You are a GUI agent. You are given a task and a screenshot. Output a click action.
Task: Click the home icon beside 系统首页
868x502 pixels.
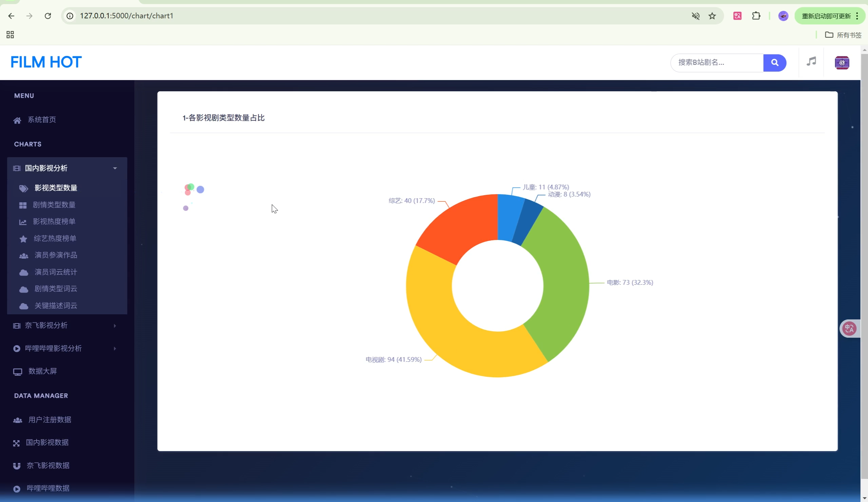[x=17, y=120]
